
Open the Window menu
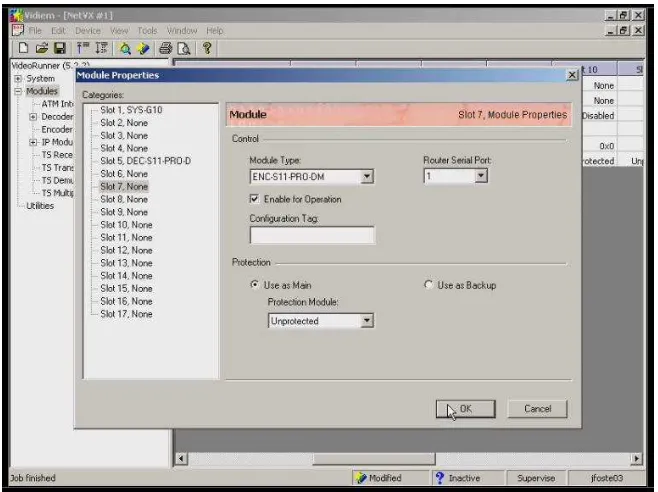pyautogui.click(x=182, y=31)
